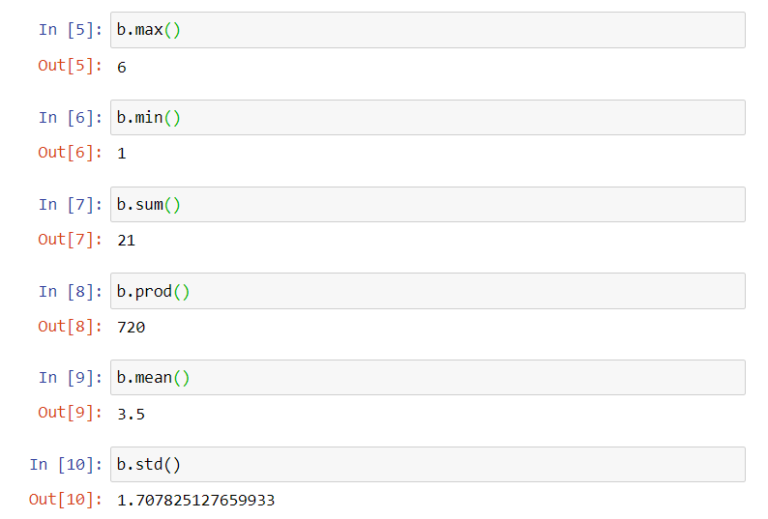This screenshot has width=768, height=519.
Task: Click the In [6] prompt label
Action: 71,118
